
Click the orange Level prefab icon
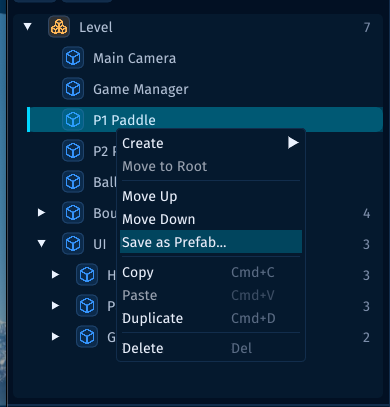point(59,27)
